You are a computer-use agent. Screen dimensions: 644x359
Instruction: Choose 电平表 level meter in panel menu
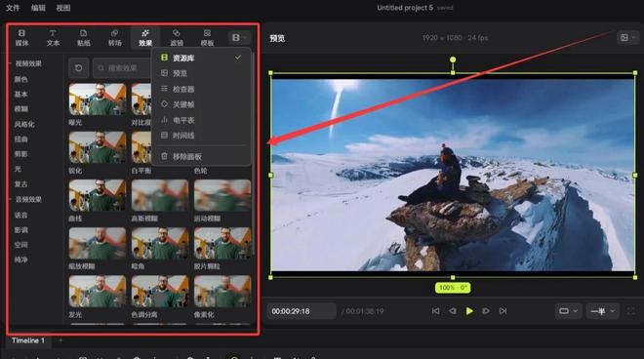click(x=201, y=120)
